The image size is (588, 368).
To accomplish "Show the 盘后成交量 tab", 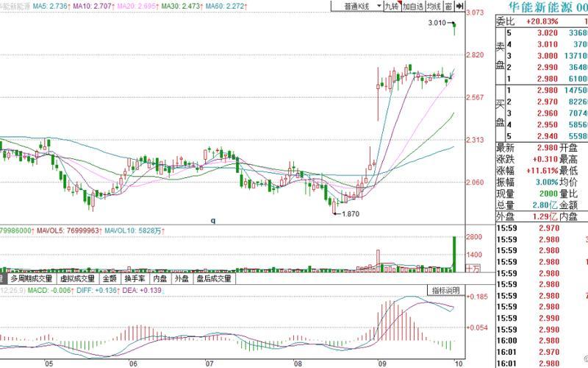I will [x=213, y=279].
